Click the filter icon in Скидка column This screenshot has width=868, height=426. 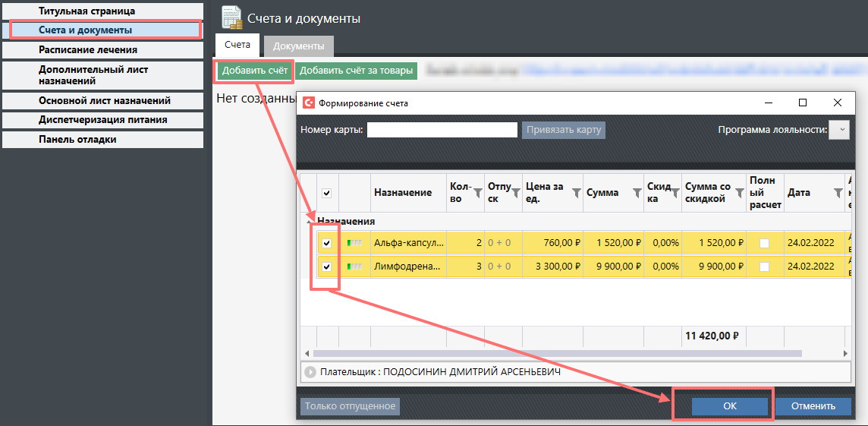tap(674, 193)
